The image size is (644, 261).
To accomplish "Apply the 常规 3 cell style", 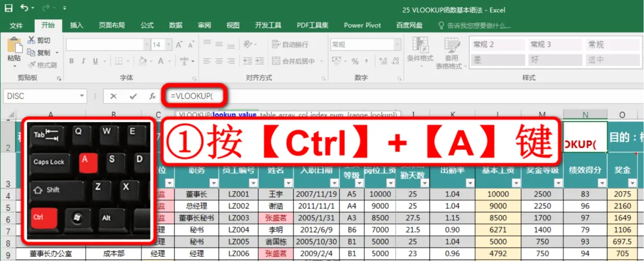I will click(x=555, y=45).
